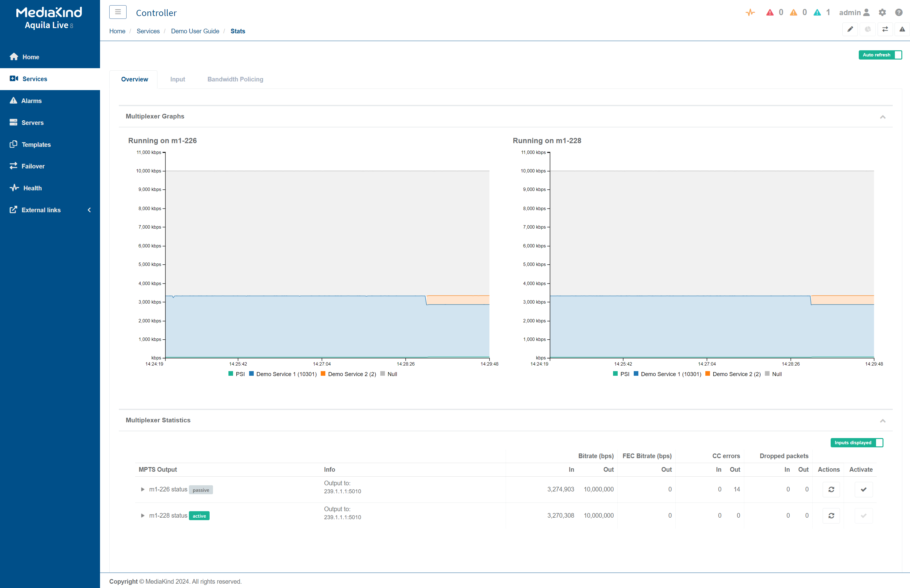Click the pencil edit icon

[850, 29]
